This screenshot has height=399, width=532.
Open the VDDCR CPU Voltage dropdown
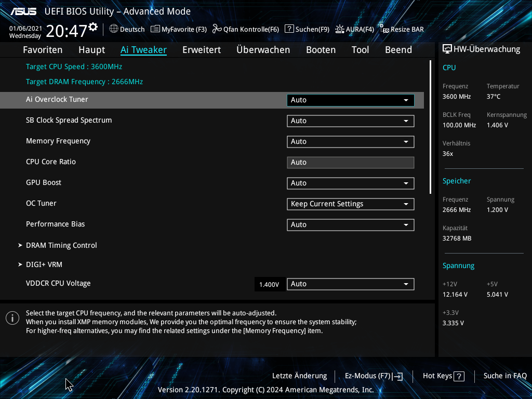point(351,284)
